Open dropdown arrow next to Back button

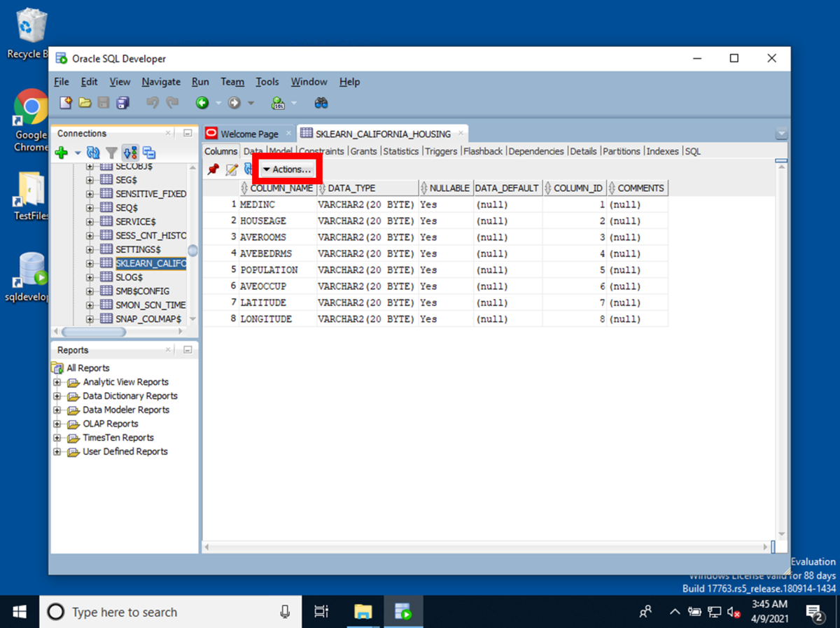pyautogui.click(x=217, y=104)
